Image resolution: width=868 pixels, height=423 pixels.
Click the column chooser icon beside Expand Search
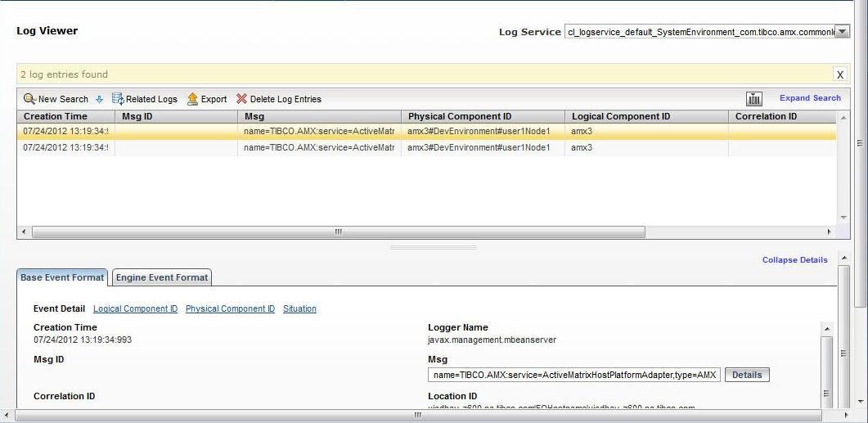pos(754,98)
